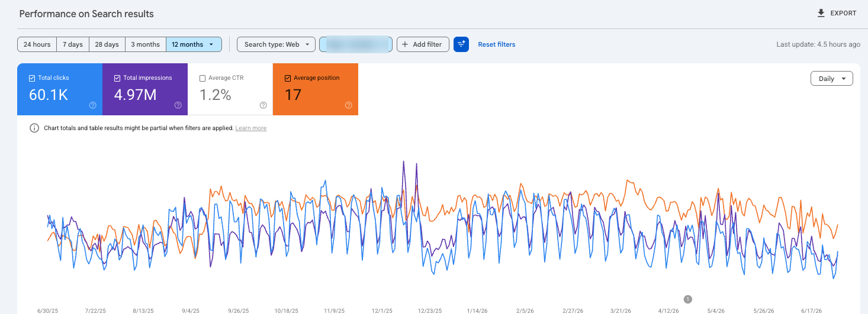868x314 pixels.
Task: Click the EXPORT button label
Action: tap(843, 13)
